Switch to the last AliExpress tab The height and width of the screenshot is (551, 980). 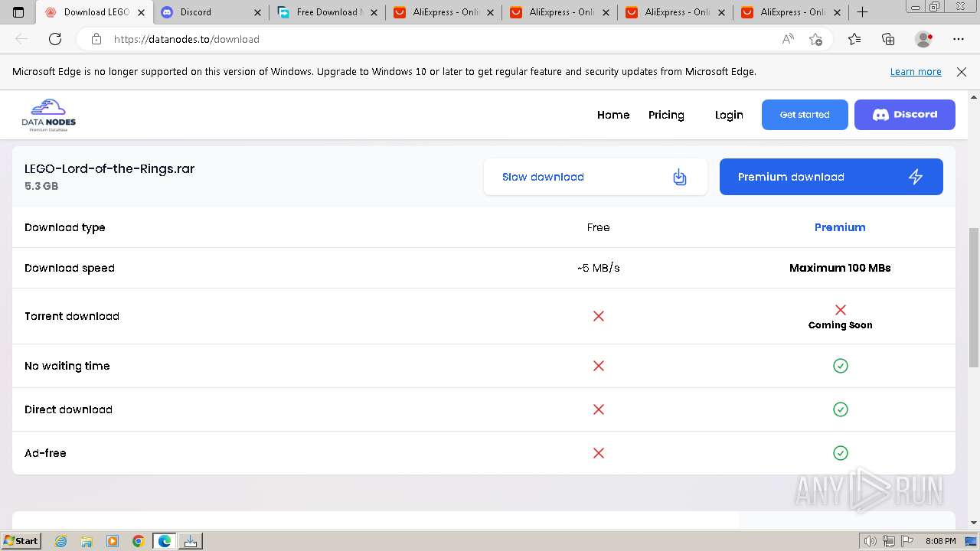click(x=792, y=12)
